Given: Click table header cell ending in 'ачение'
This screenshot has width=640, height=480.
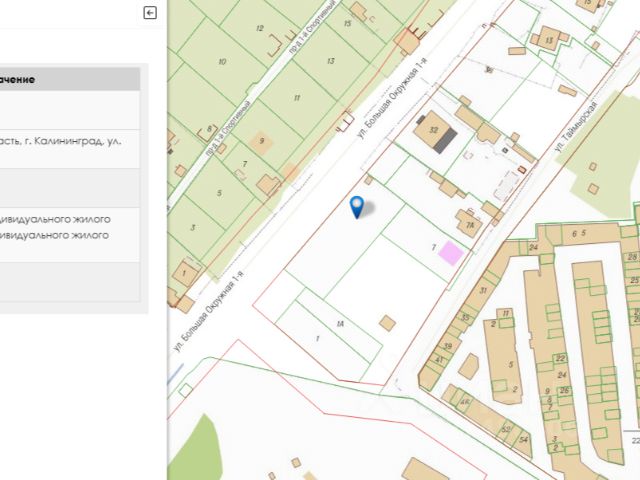Looking at the screenshot, I should point(70,79).
